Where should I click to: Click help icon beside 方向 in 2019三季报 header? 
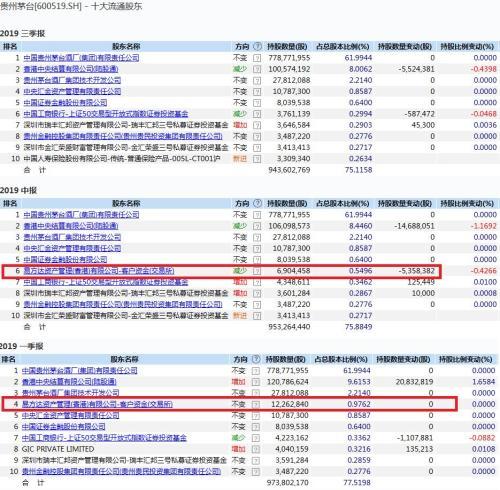click(x=257, y=46)
